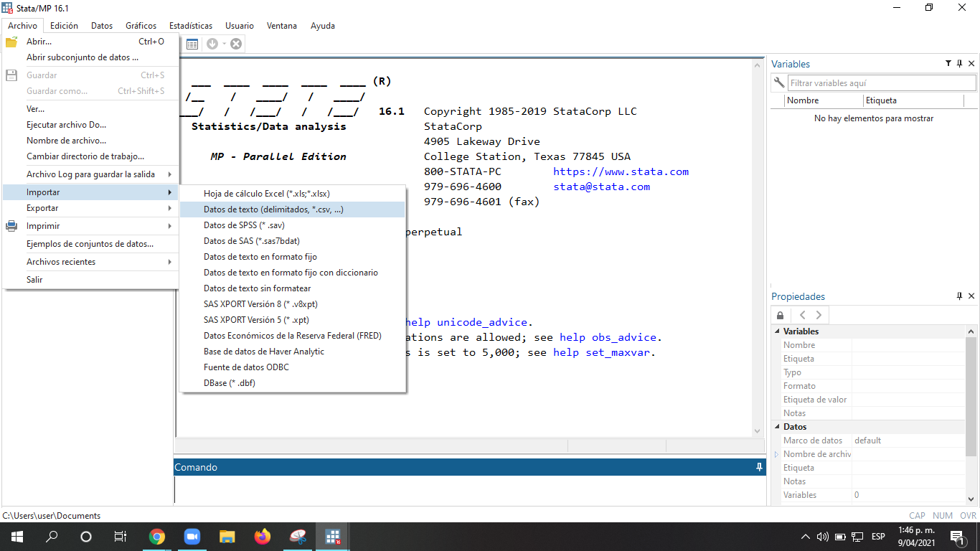Click the Imprimir printer icon in menu
980x551 pixels.
click(x=11, y=226)
